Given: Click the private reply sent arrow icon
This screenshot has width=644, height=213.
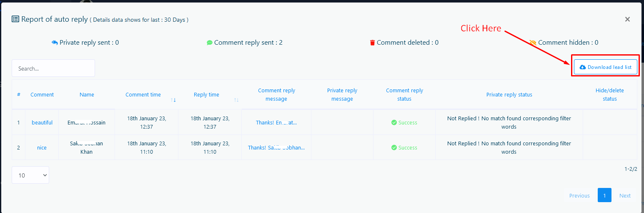Looking at the screenshot, I should [54, 43].
